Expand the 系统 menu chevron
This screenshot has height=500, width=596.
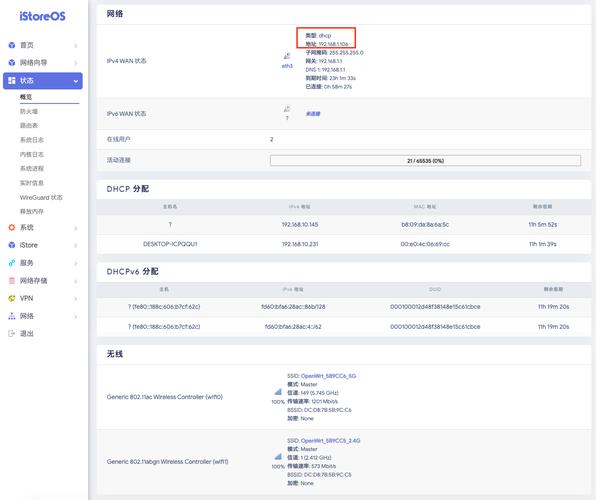tap(76, 228)
